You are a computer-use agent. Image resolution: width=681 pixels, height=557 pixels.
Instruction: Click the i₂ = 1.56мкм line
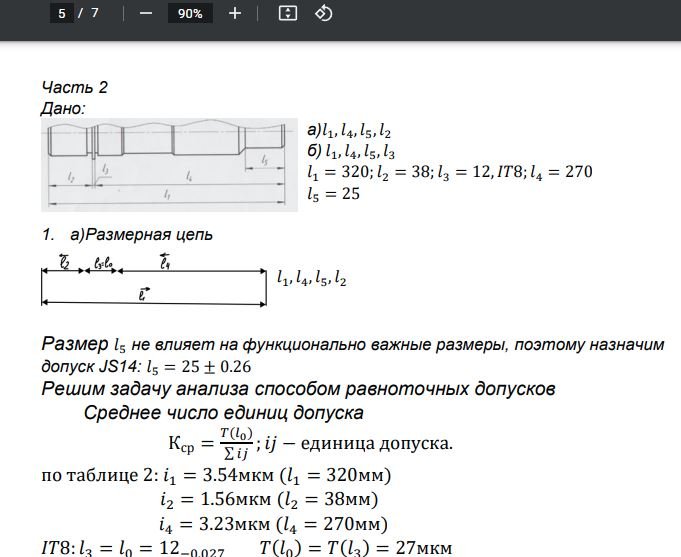[x=270, y=498]
